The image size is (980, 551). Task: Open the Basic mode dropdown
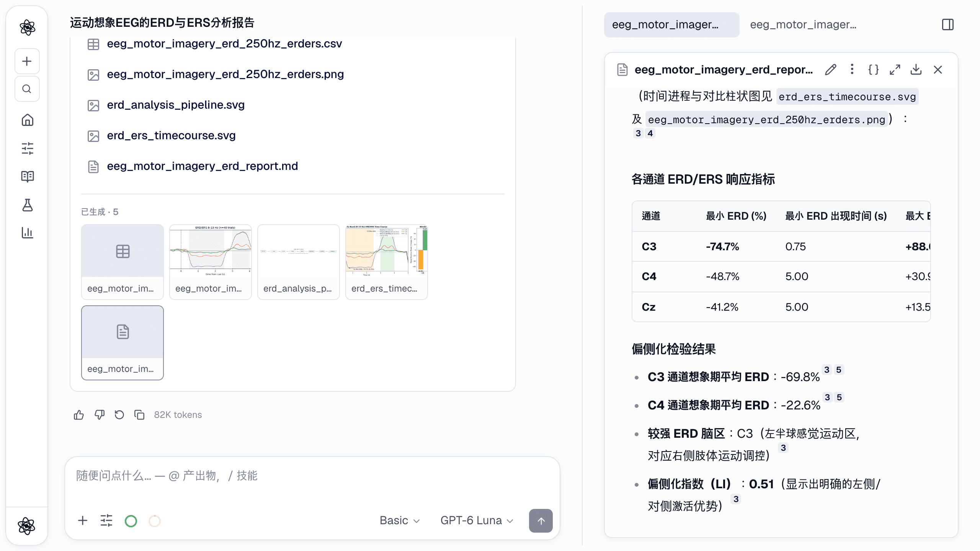[400, 521]
